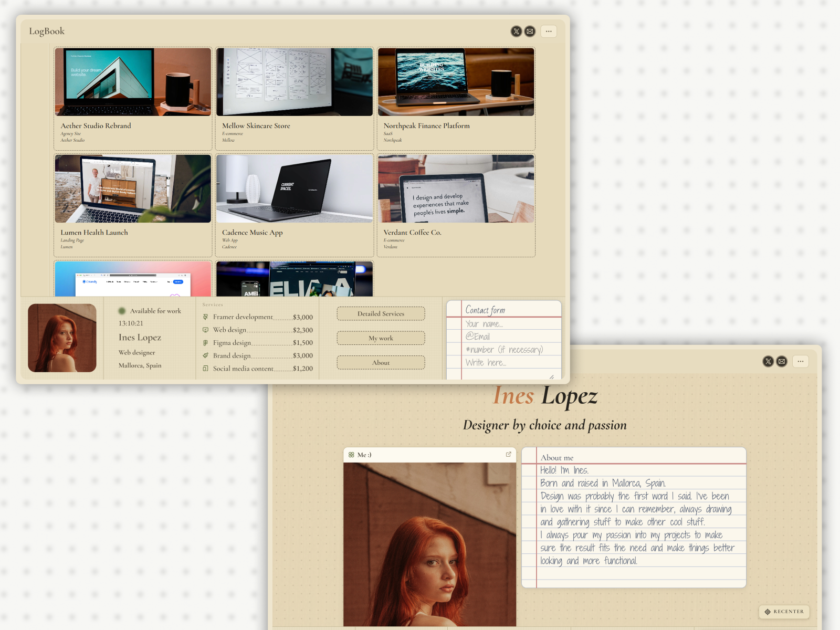
Task: Click in the @Email input field
Action: point(512,337)
